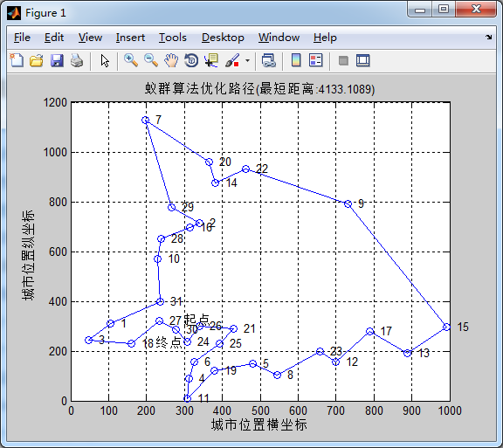Select the Pan hand tool

pos(171,60)
